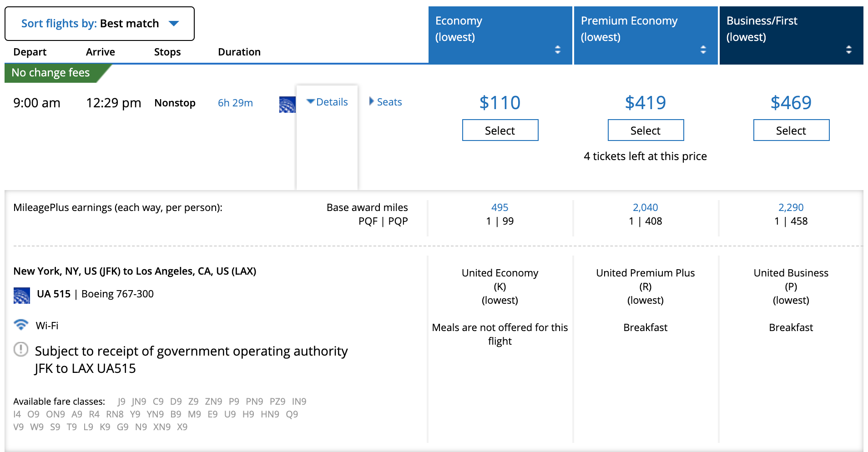Click Meals are not offered for this flight
Viewport: 868px width, 452px height.
500,334
